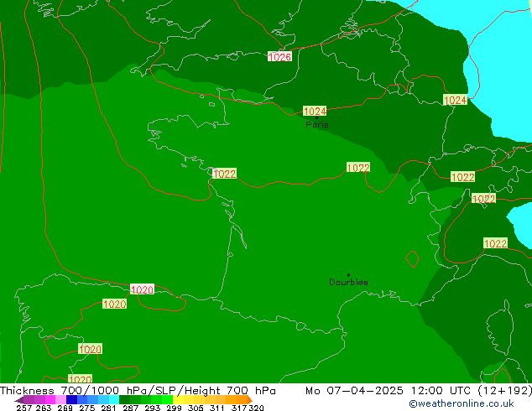Image resolution: width=532 pixels, height=411 pixels.
Task: Pick the darkest green legend swatch
Action: [124, 399]
